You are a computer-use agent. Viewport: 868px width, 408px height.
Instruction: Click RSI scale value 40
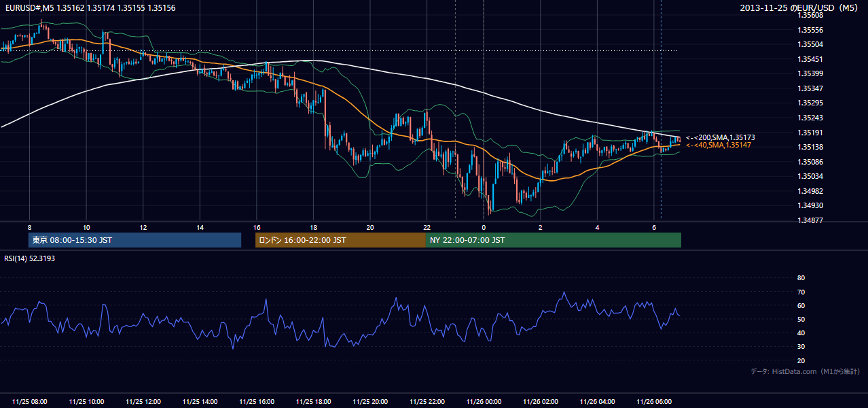tap(801, 333)
